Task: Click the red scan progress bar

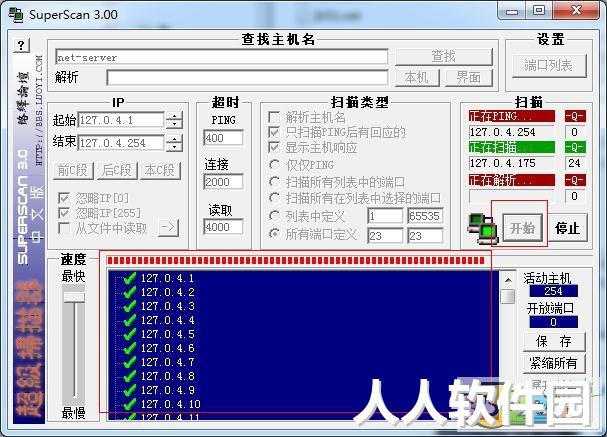Action: (x=296, y=260)
